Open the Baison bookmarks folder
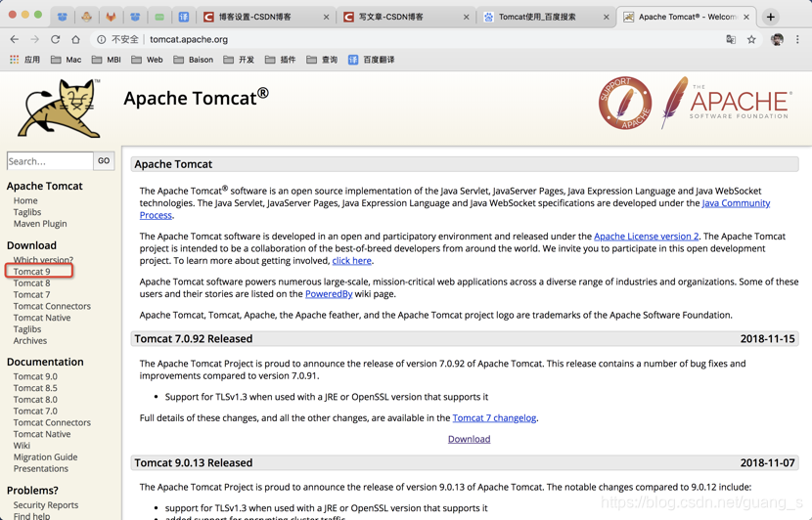Screen dimensions: 812x520 tap(193, 60)
